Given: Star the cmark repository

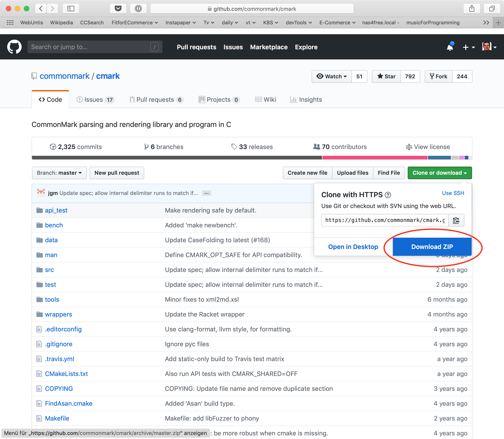Looking at the screenshot, I should 386,77.
